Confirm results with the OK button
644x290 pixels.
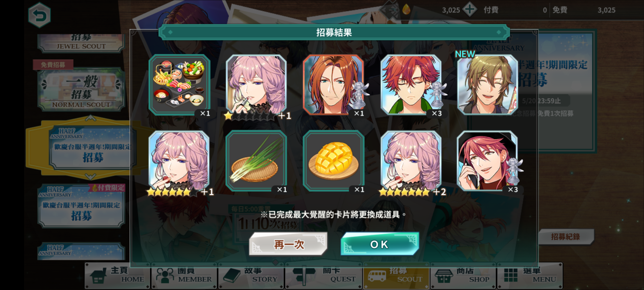coord(380,244)
